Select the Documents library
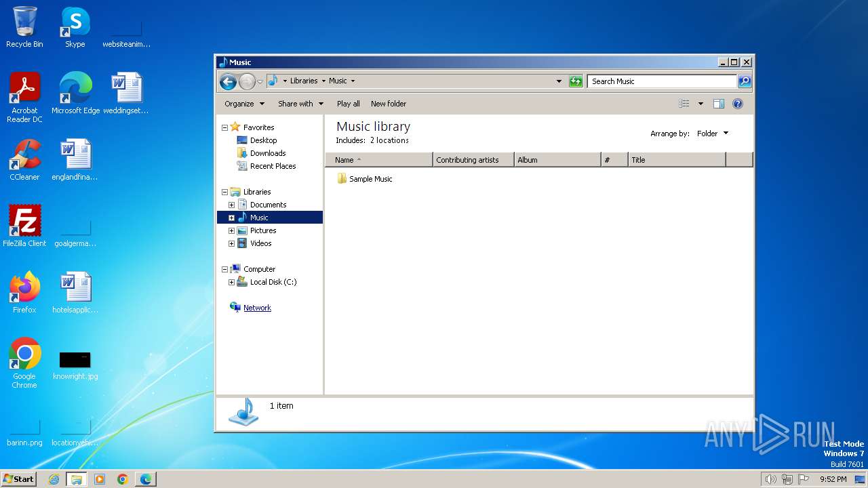868x488 pixels. coord(268,205)
